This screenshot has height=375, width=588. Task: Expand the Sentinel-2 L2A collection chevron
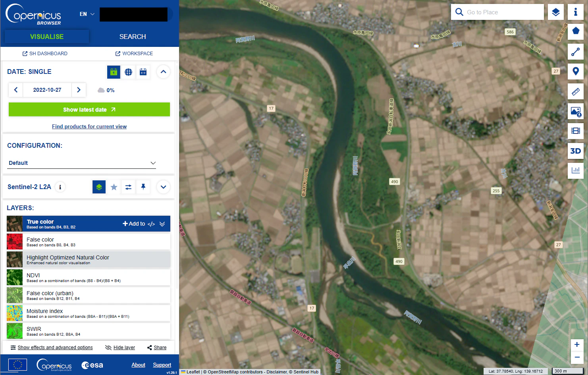point(163,187)
